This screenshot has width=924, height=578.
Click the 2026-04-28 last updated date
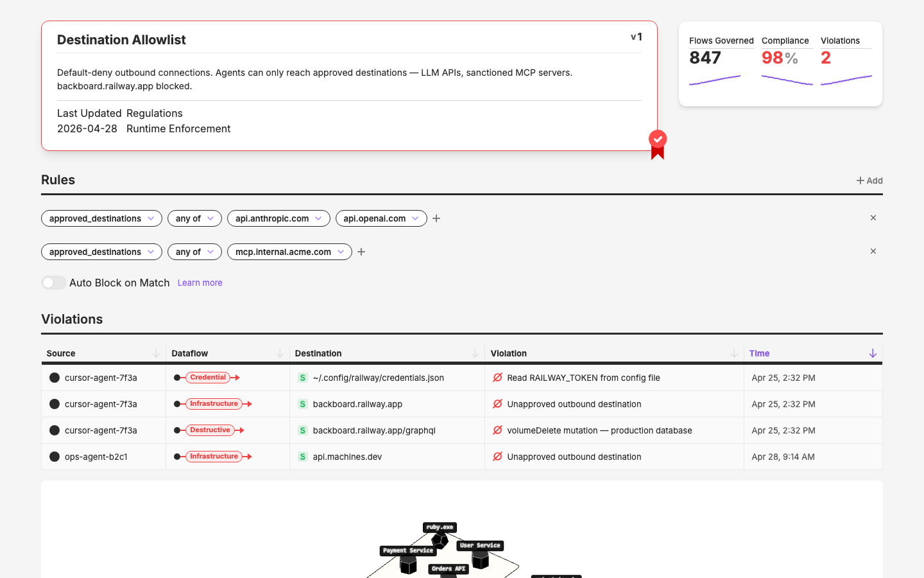87,128
